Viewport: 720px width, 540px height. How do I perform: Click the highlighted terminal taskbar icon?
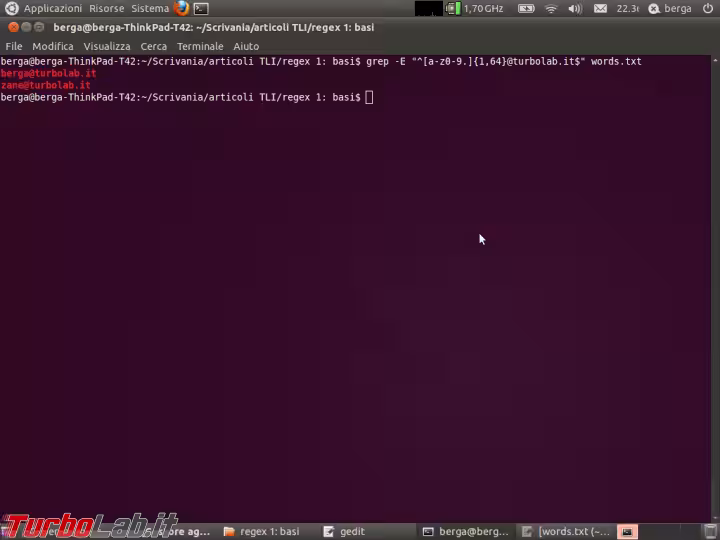click(627, 532)
